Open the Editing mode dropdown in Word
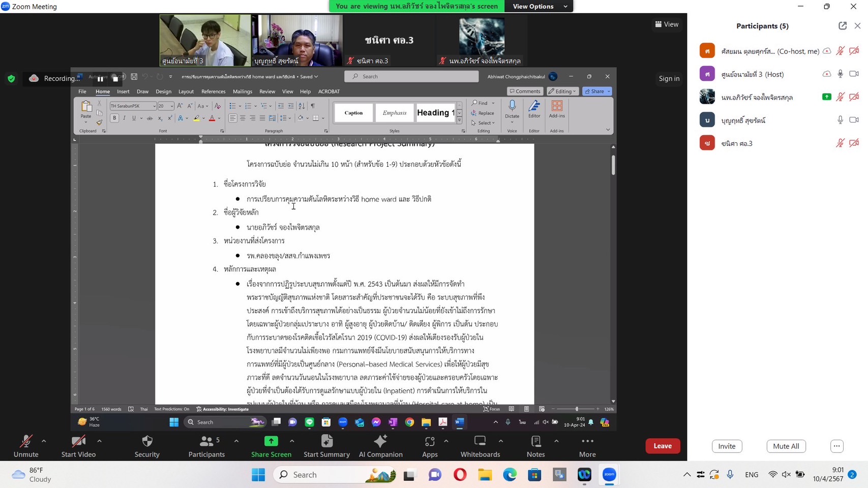 [x=563, y=91]
